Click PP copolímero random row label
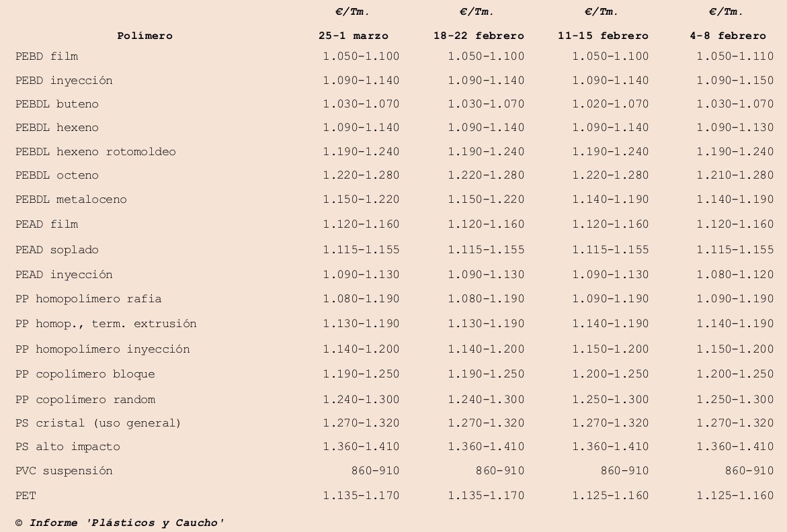 (85, 400)
